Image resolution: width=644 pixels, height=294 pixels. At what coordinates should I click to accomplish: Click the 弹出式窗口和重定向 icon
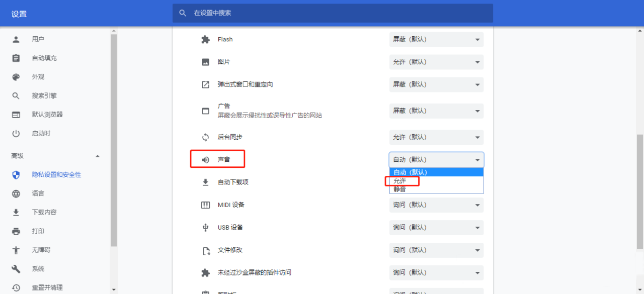(205, 84)
